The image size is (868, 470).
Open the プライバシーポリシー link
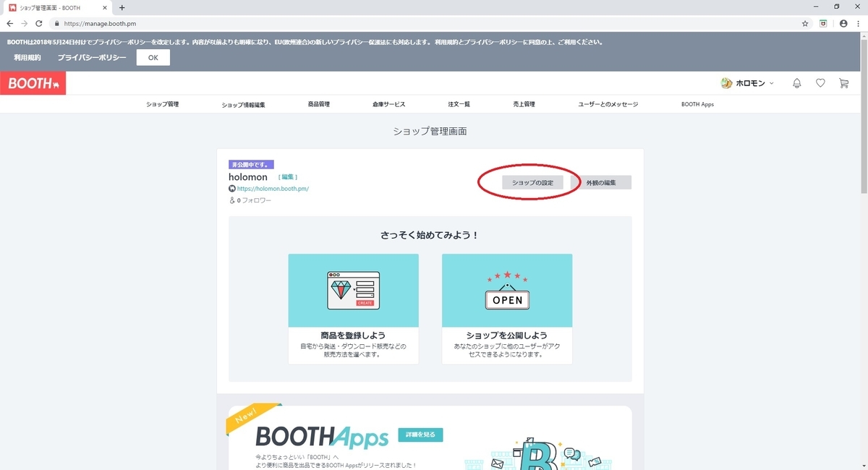(92, 57)
